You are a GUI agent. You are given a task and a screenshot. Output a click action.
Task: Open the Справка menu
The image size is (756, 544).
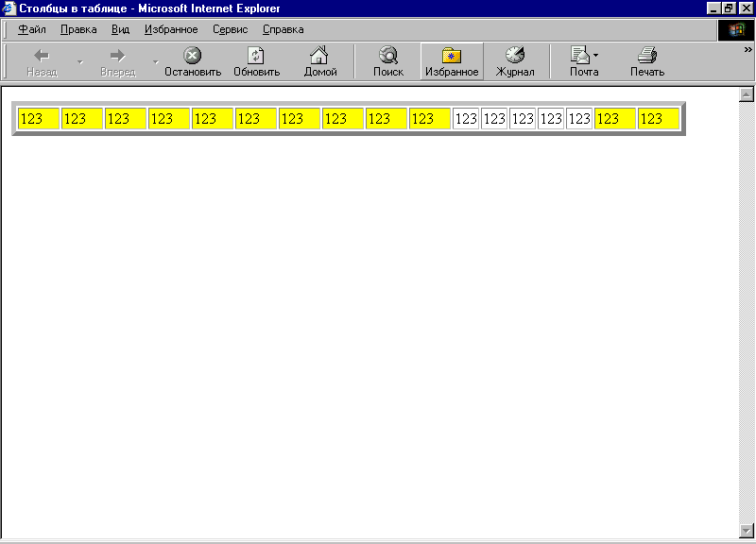283,29
